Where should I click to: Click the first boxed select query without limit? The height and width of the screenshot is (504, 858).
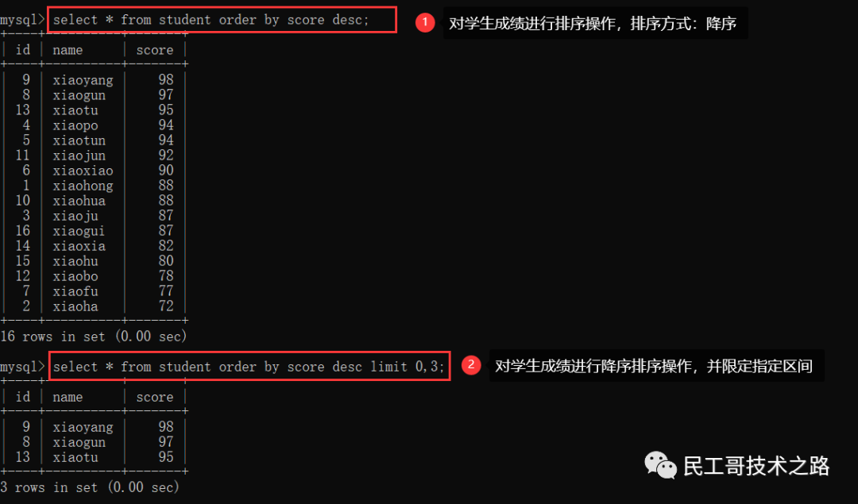point(222,20)
